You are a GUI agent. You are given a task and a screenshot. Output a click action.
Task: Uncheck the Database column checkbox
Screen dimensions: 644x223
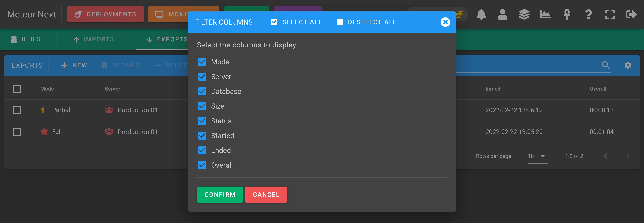(202, 91)
